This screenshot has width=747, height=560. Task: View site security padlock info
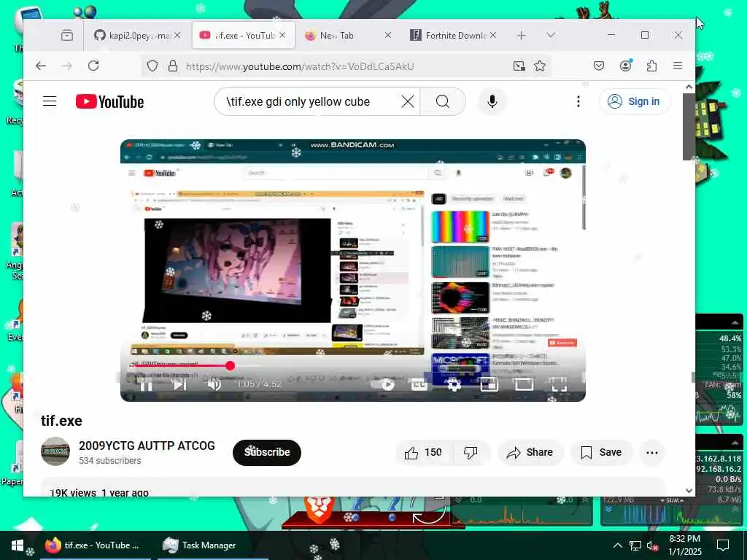point(173,66)
